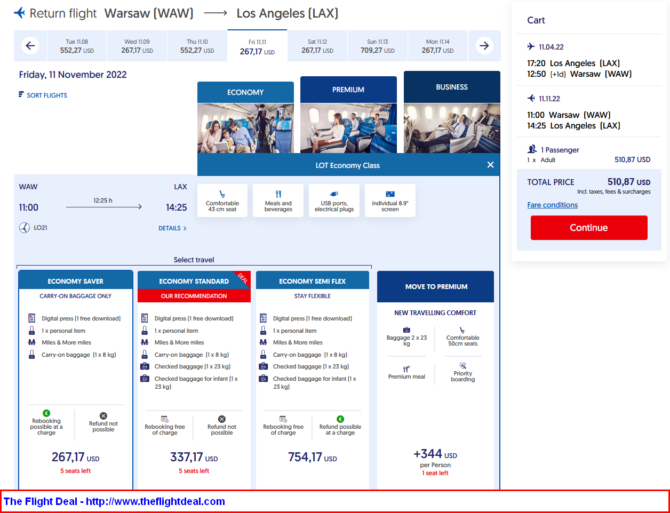The width and height of the screenshot is (670, 513).
Task: Click the Priority boarding icon
Action: pos(462,366)
